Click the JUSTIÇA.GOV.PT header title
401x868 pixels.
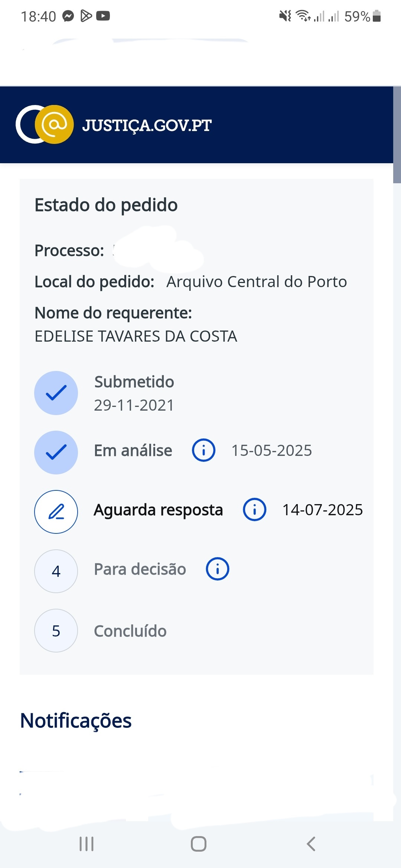(147, 125)
